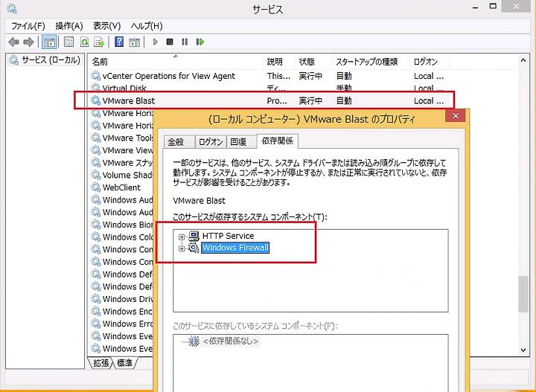Sort by the ログオン column header
The height and width of the screenshot is (392, 536).
click(x=430, y=62)
